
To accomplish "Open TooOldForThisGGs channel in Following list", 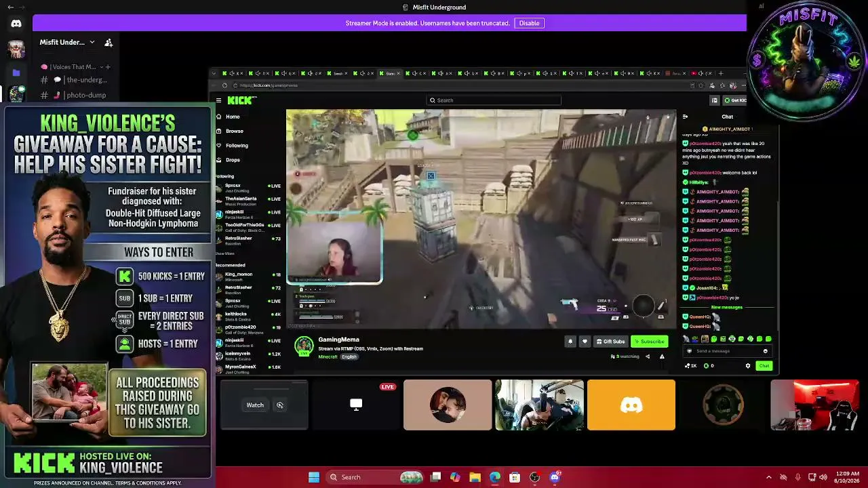I will pos(248,227).
